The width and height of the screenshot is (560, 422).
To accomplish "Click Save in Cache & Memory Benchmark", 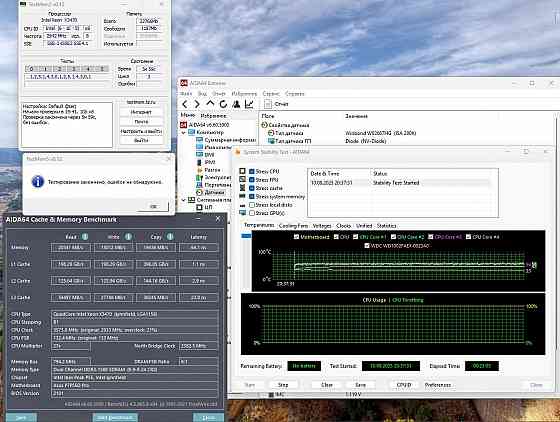I will point(21,417).
